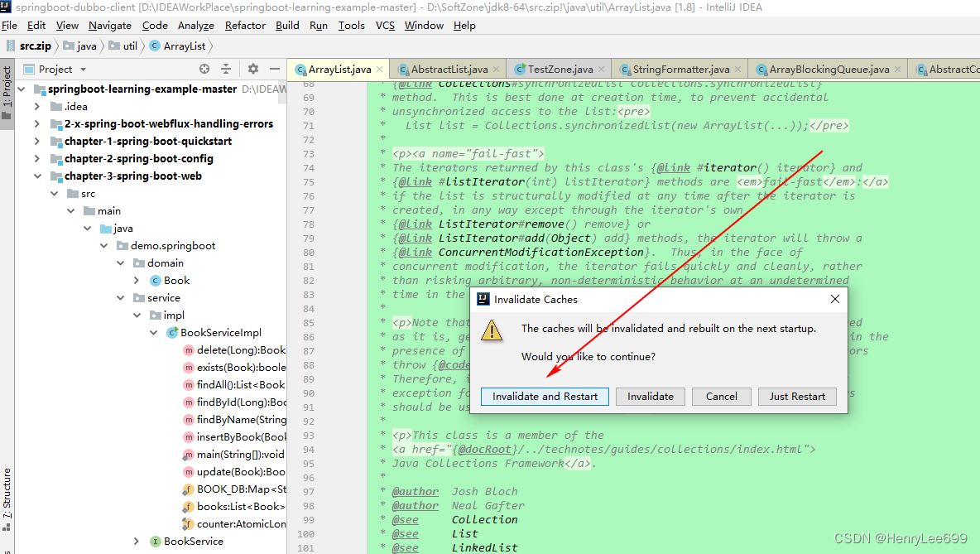Click util folder in the breadcrumb bar
Image resolution: width=980 pixels, height=554 pixels.
coord(123,46)
